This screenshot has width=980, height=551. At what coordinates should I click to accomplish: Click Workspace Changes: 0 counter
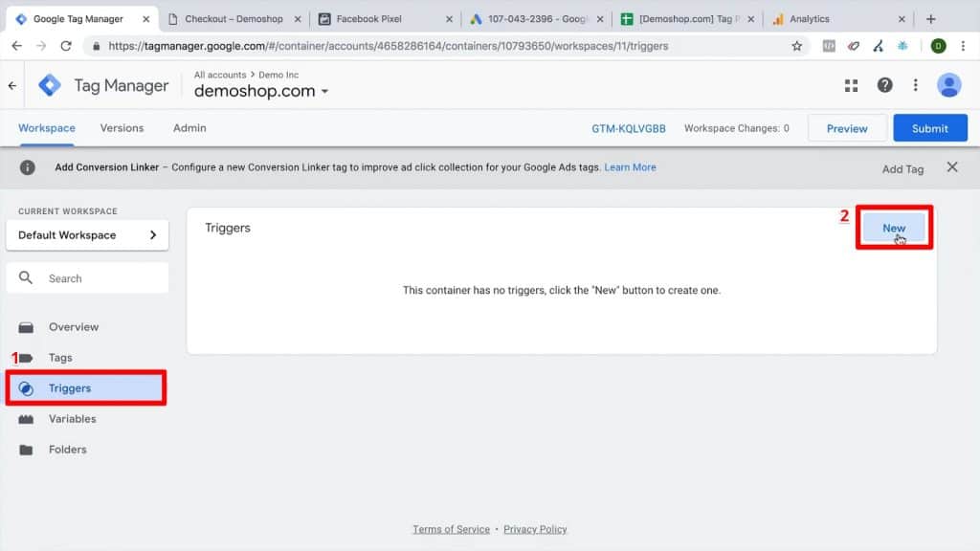(736, 128)
